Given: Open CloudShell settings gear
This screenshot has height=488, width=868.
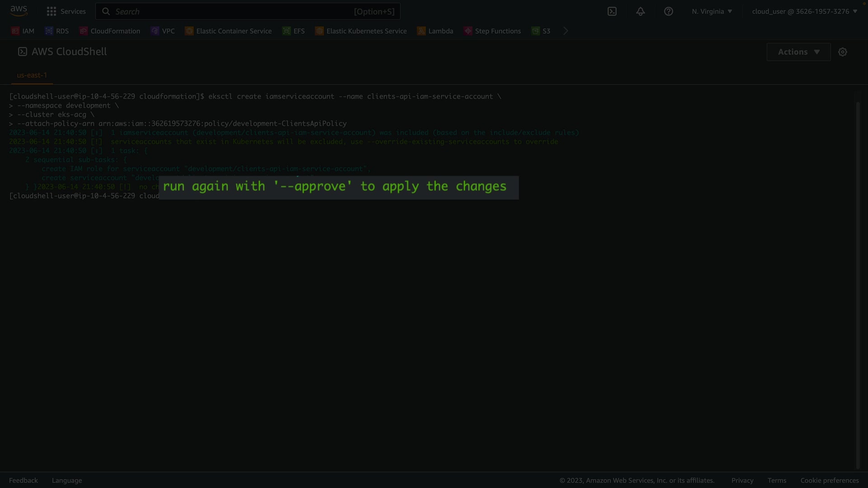Looking at the screenshot, I should click(842, 52).
